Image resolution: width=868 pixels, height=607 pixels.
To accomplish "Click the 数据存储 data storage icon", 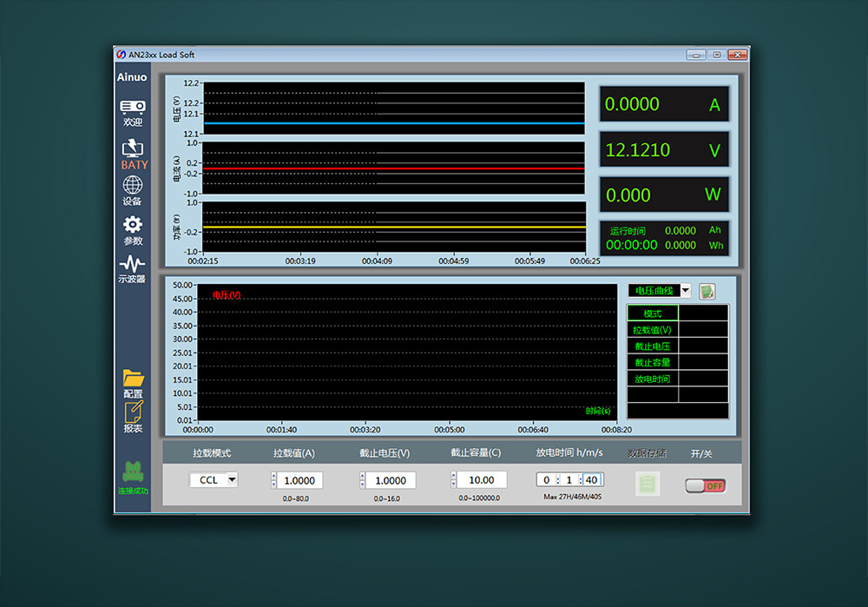I will click(x=648, y=484).
